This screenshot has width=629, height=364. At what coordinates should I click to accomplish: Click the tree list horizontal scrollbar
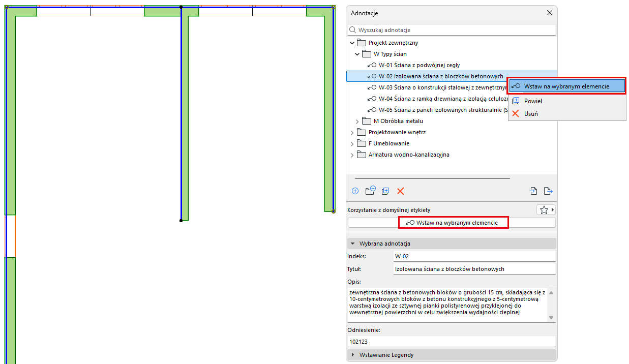pos(432,178)
